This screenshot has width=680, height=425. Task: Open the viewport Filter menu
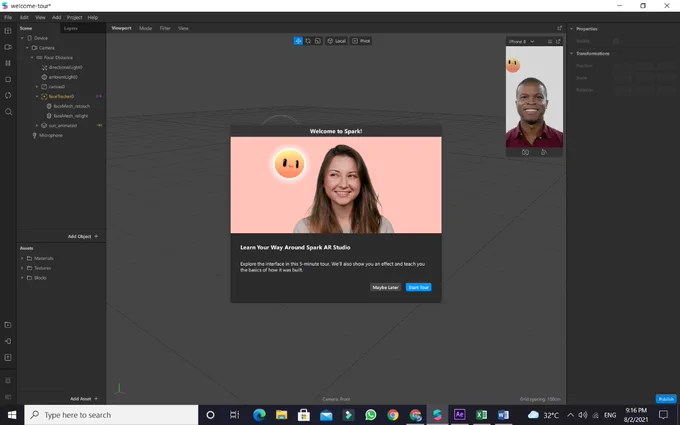165,28
